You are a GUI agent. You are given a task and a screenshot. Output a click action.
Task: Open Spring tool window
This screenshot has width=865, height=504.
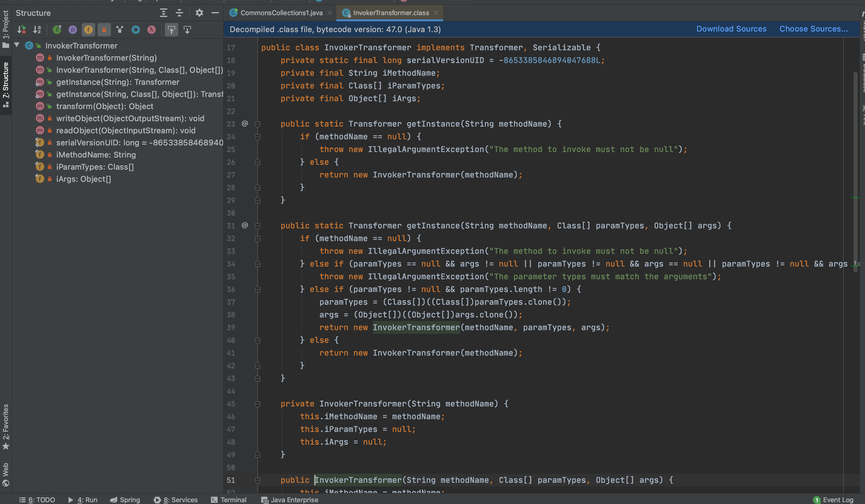125,499
